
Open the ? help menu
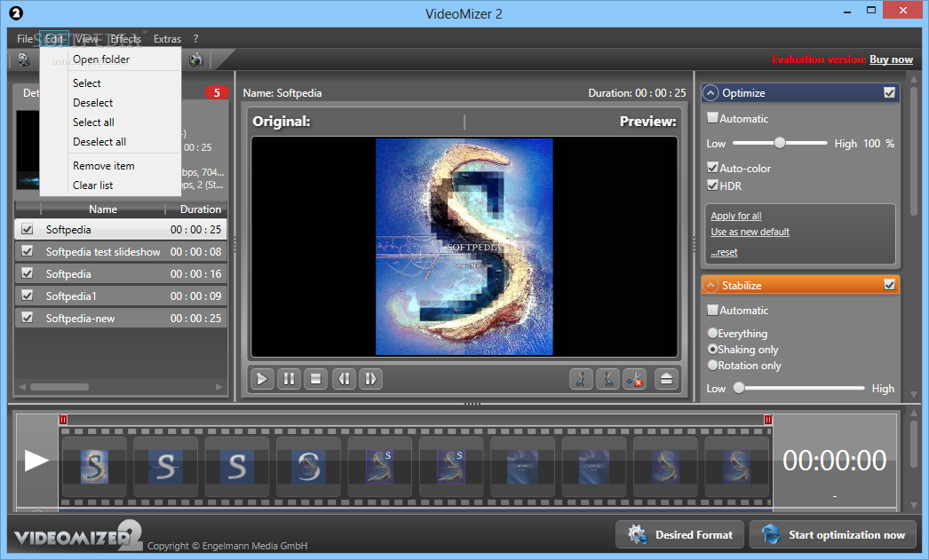pyautogui.click(x=195, y=39)
